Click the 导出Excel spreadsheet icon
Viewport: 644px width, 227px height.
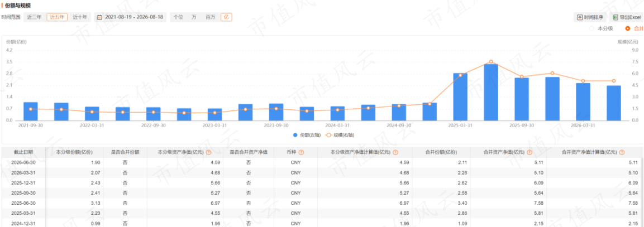(616, 17)
